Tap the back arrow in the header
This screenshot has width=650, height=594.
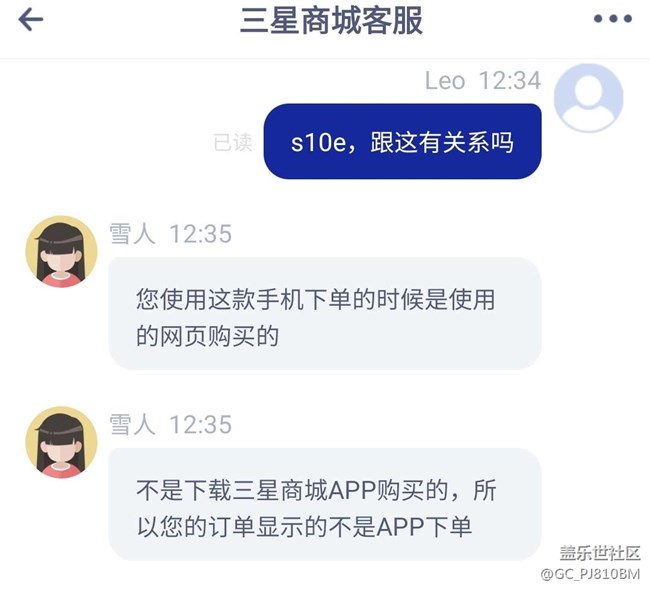(31, 19)
